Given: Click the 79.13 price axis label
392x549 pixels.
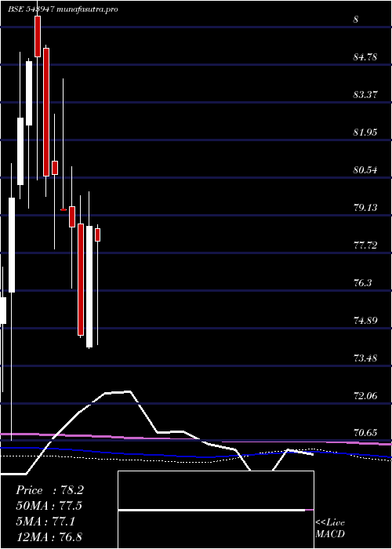Looking at the screenshot, I should tap(365, 208).
